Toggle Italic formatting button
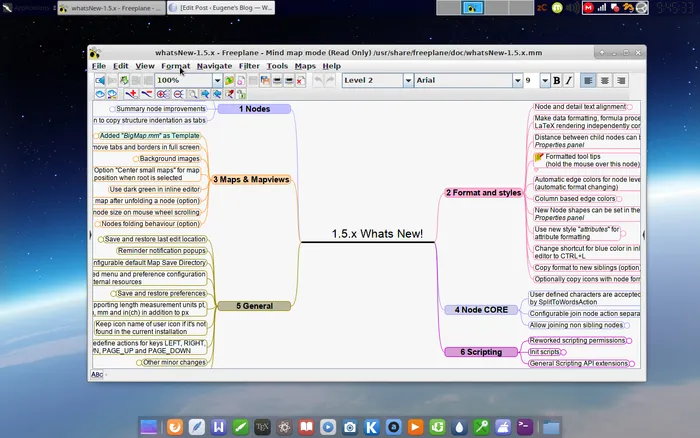This screenshot has width=700, height=438. [x=568, y=80]
